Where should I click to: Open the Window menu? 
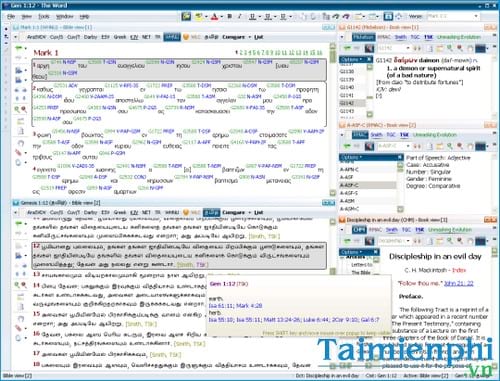(x=64, y=16)
